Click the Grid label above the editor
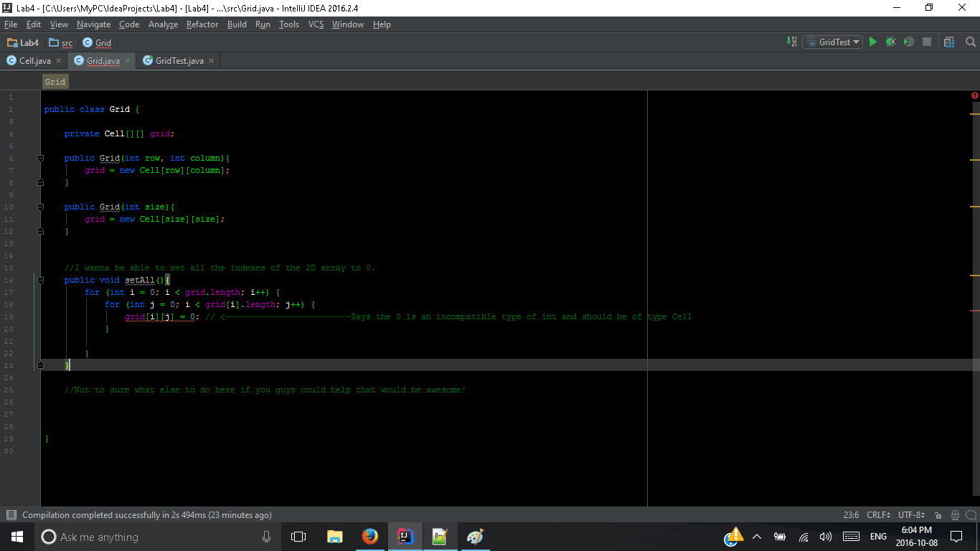 click(x=55, y=82)
